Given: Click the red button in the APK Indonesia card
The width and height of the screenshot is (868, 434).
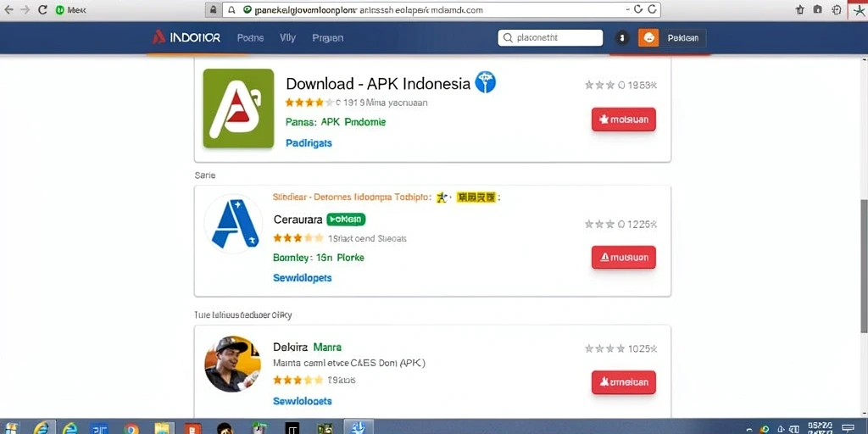Looking at the screenshot, I should 623,119.
